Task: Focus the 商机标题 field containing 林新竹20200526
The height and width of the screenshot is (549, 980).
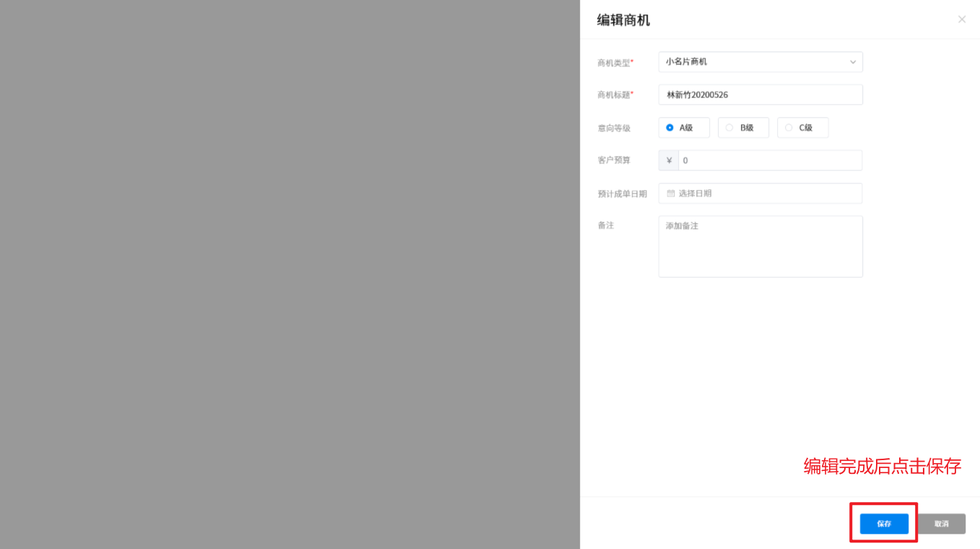Action: (760, 95)
